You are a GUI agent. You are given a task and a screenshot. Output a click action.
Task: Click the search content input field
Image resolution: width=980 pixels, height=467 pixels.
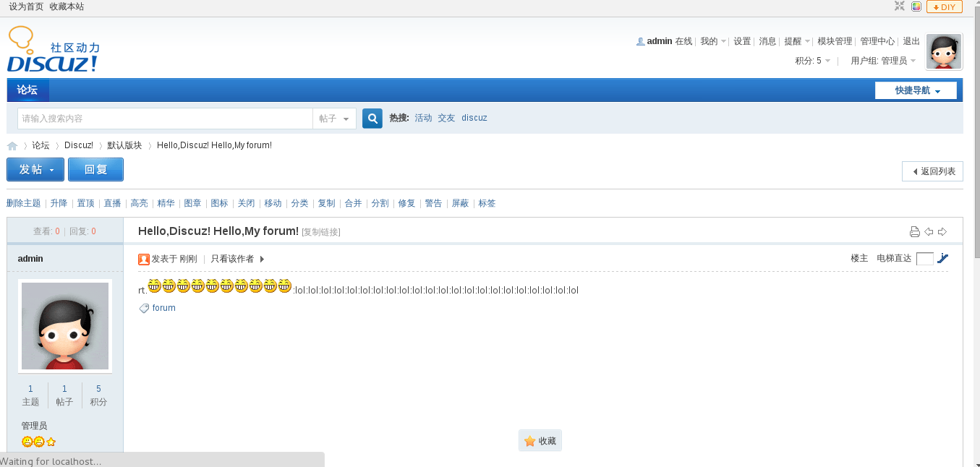(x=165, y=119)
